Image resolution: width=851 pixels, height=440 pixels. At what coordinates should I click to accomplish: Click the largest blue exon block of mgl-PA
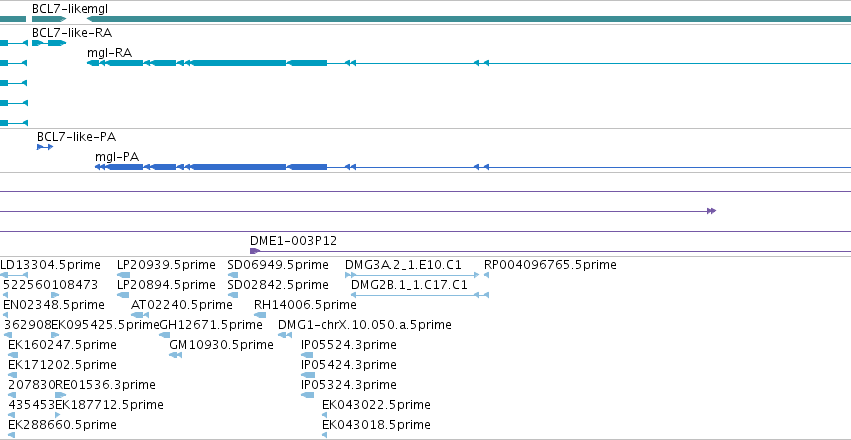pos(238,167)
